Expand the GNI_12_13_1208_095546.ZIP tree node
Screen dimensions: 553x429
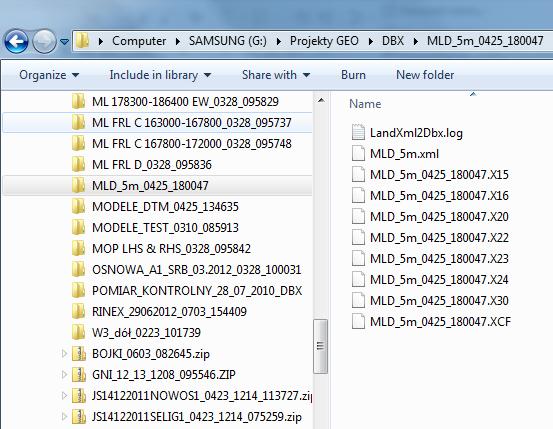[64, 375]
